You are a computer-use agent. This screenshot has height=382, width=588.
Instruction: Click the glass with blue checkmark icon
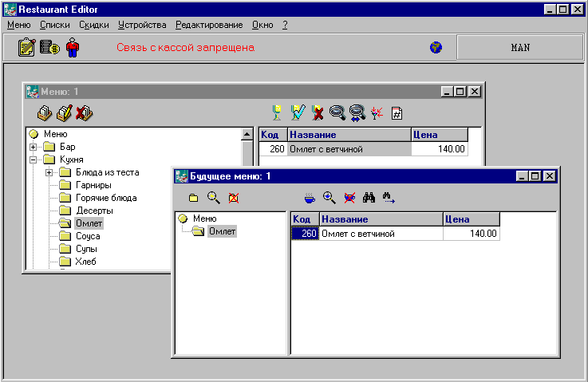[x=298, y=112]
